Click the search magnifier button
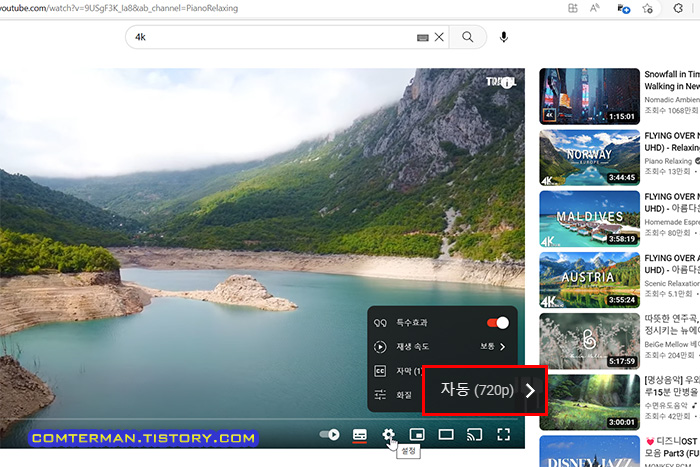Image resolution: width=700 pixels, height=467 pixels. pyautogui.click(x=467, y=37)
